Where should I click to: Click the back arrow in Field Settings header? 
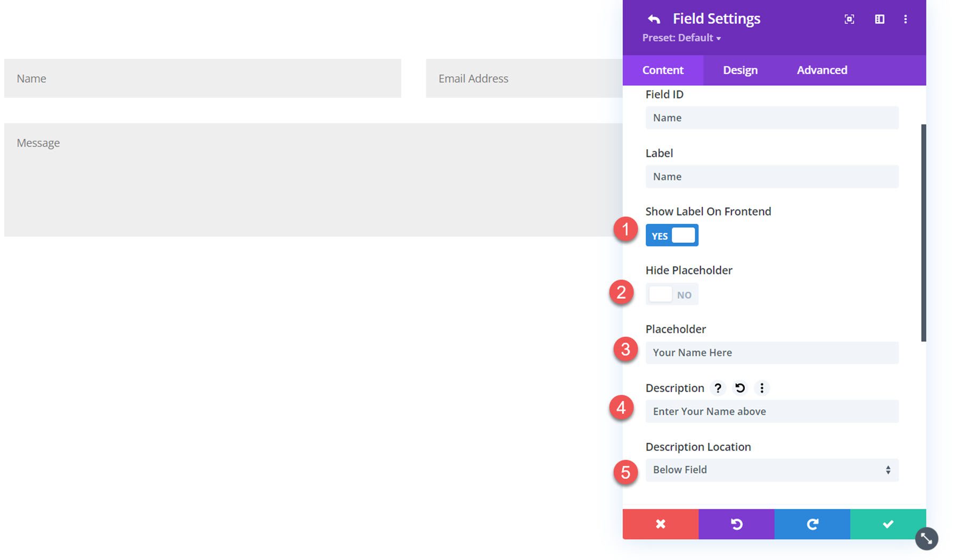pos(654,19)
